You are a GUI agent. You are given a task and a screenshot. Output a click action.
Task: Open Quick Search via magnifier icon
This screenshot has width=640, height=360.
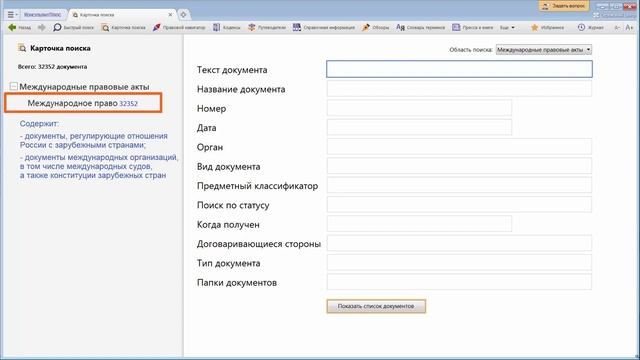(57, 27)
